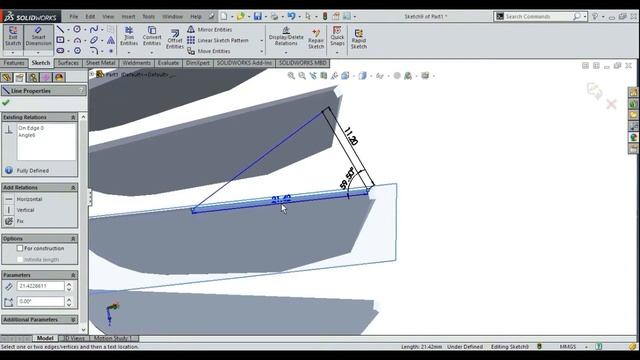Viewport: 640px width, 360px height.
Task: Click the Rebuild traffic light icon
Action: point(325,16)
